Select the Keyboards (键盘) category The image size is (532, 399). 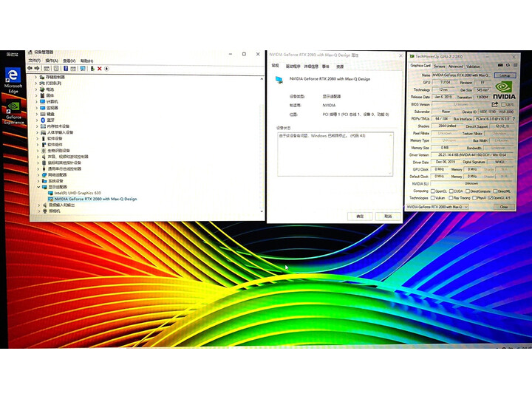pyautogui.click(x=47, y=114)
